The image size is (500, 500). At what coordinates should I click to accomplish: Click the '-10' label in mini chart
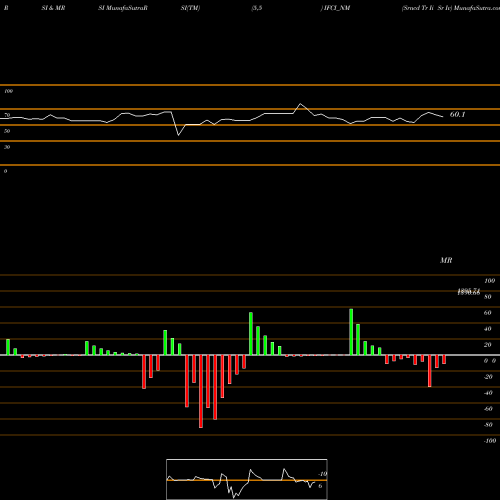322,474
